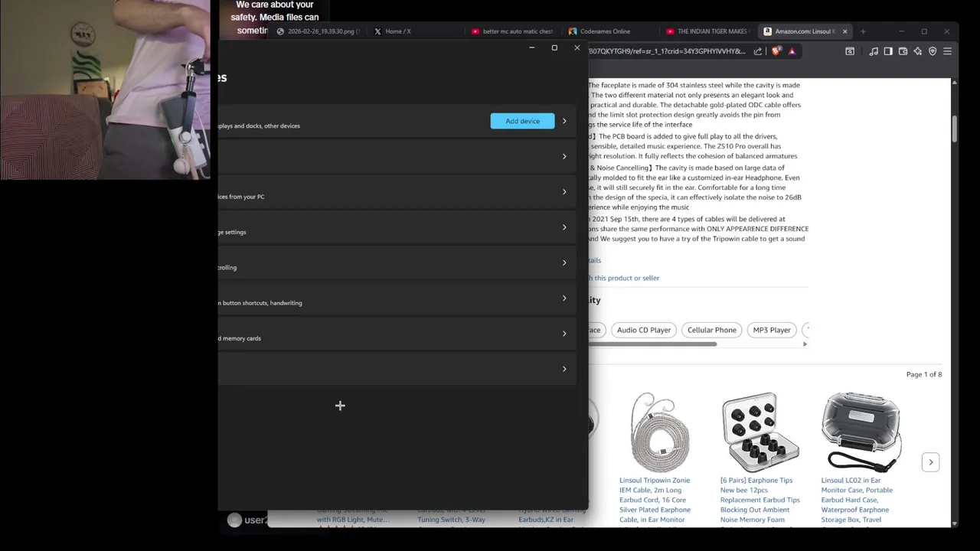Open the Brave playlist music note icon
980x551 pixels.
[874, 51]
